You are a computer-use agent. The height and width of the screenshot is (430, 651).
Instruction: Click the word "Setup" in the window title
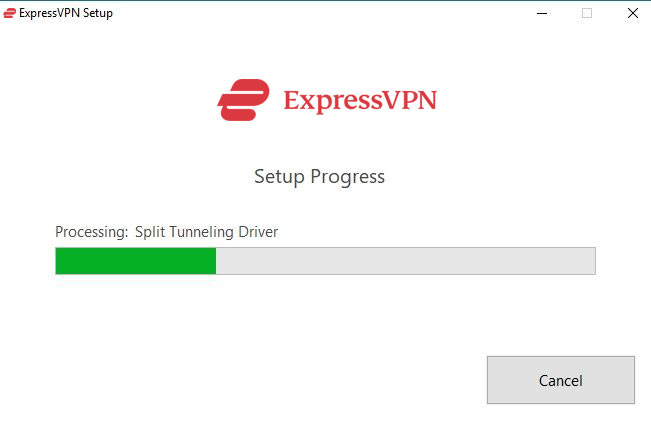[98, 13]
